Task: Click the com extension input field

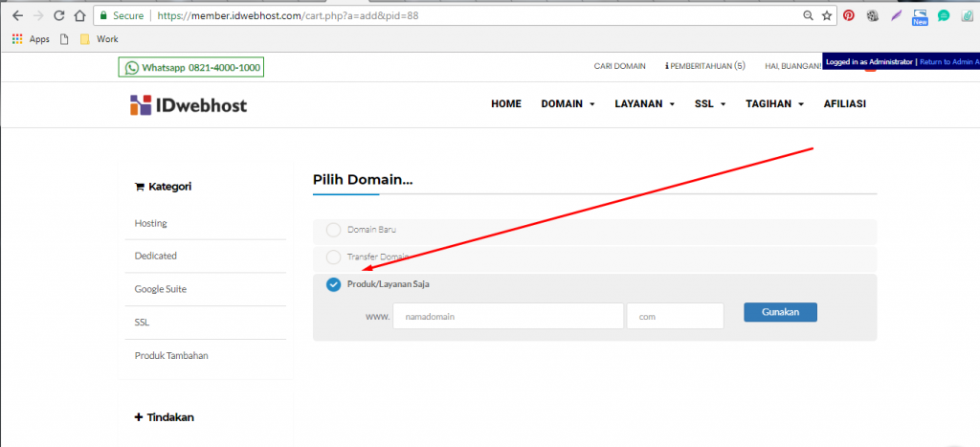Action: point(675,316)
